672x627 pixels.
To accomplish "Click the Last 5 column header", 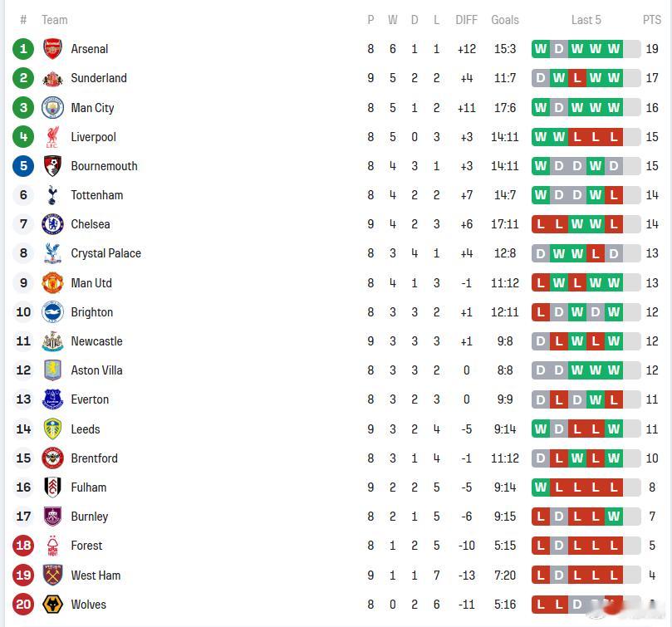I will (x=586, y=20).
